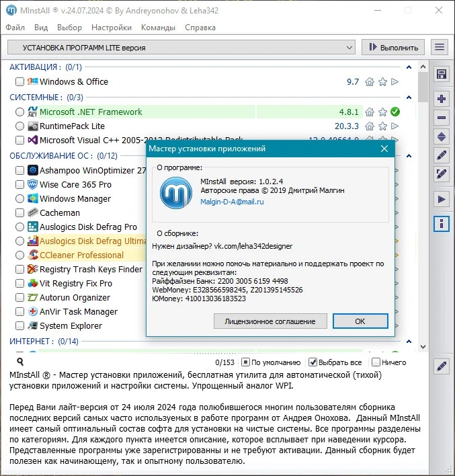Close the Мастер установки приложений dialog
Image resolution: width=455 pixels, height=476 pixels.
point(384,149)
